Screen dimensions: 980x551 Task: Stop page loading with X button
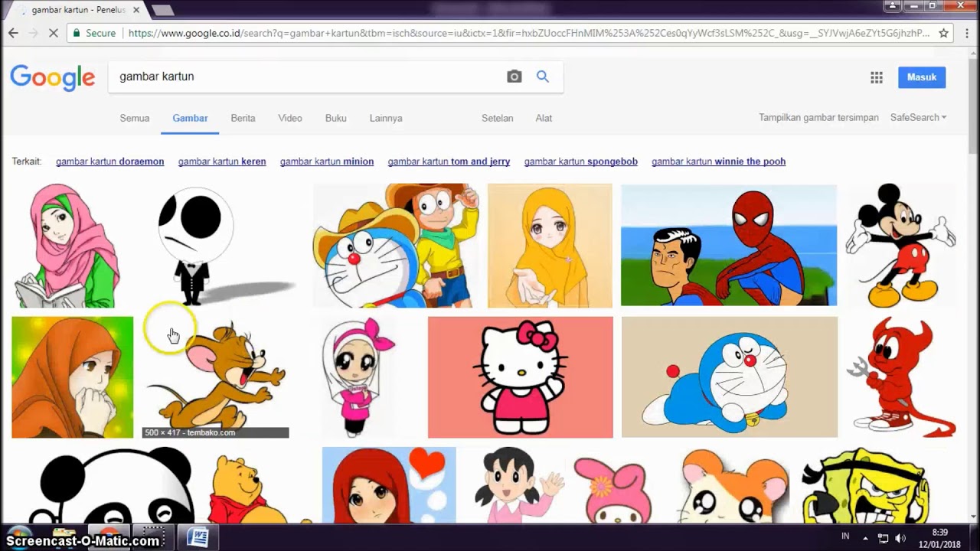[52, 33]
